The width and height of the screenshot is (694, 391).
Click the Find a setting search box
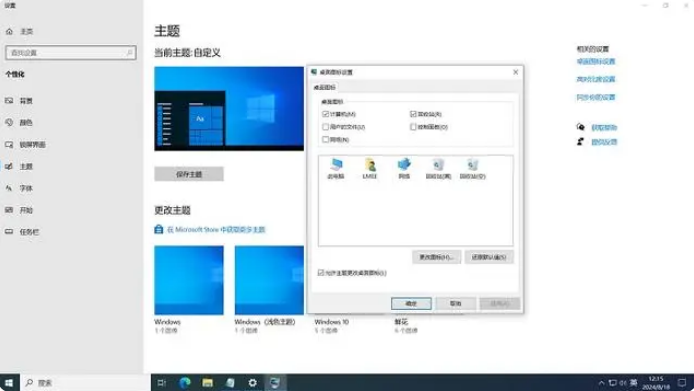71,53
